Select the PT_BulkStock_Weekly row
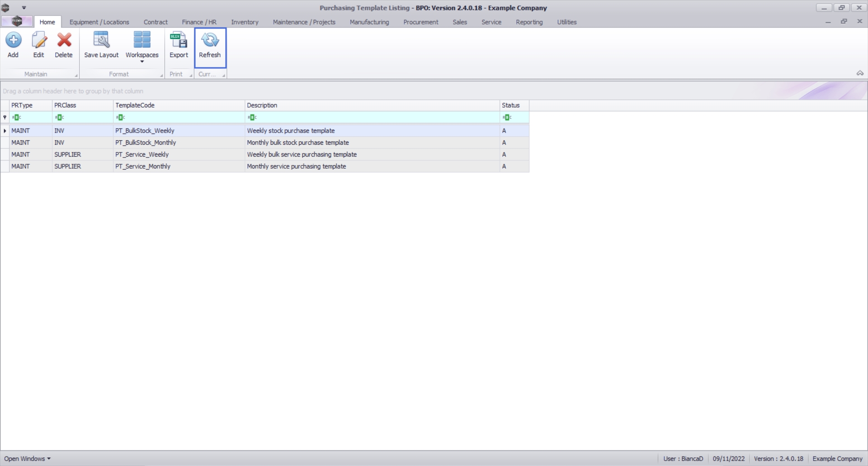Image resolution: width=868 pixels, height=466 pixels. pos(265,131)
